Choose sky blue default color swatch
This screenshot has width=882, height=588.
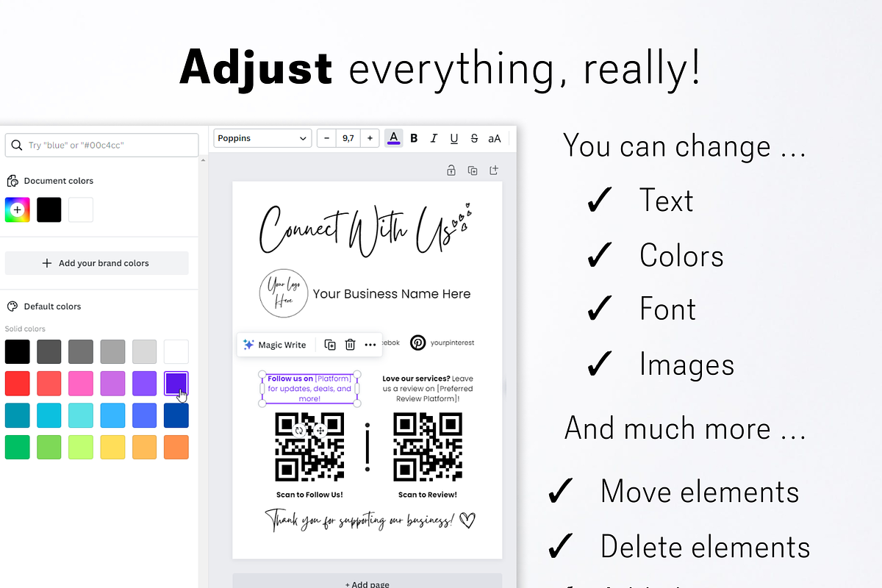(x=112, y=415)
